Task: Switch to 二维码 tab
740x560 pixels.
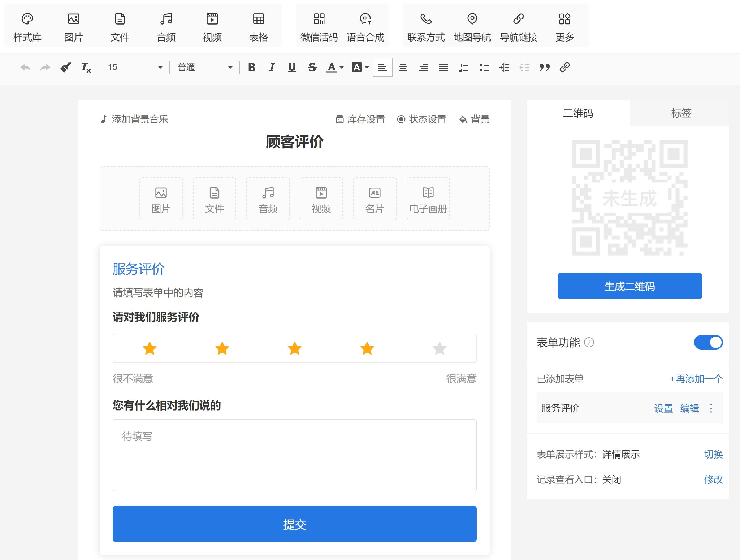Action: coord(578,113)
